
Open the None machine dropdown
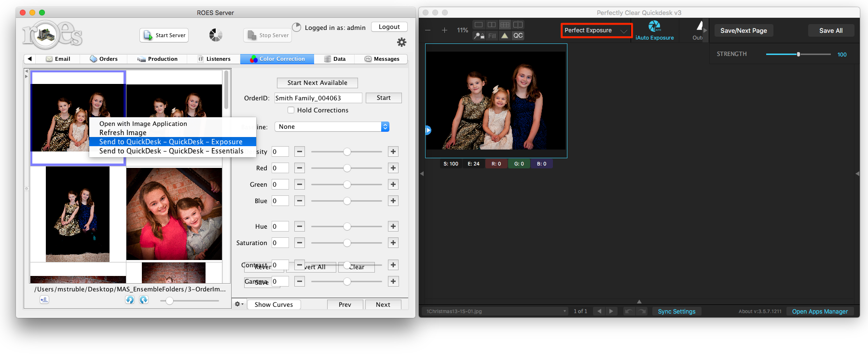[332, 126]
